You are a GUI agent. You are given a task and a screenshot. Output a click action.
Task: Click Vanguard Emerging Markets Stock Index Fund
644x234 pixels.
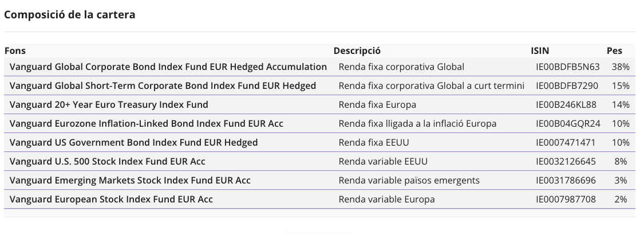(130, 180)
